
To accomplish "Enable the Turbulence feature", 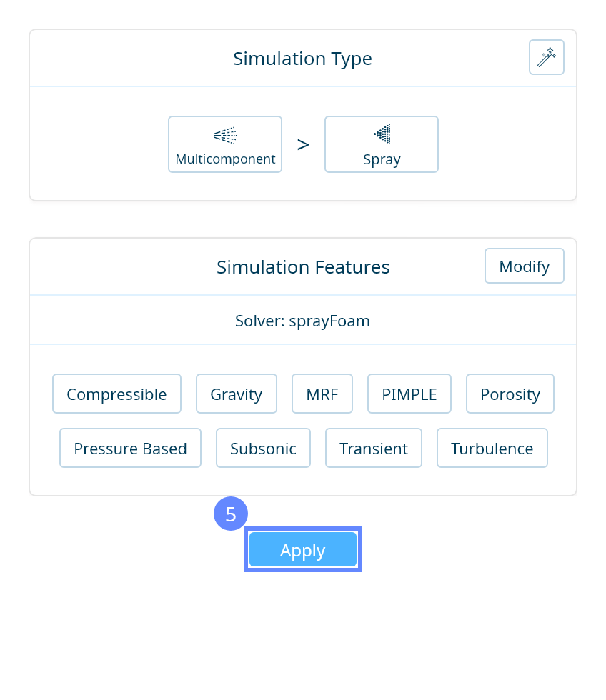I will [492, 448].
